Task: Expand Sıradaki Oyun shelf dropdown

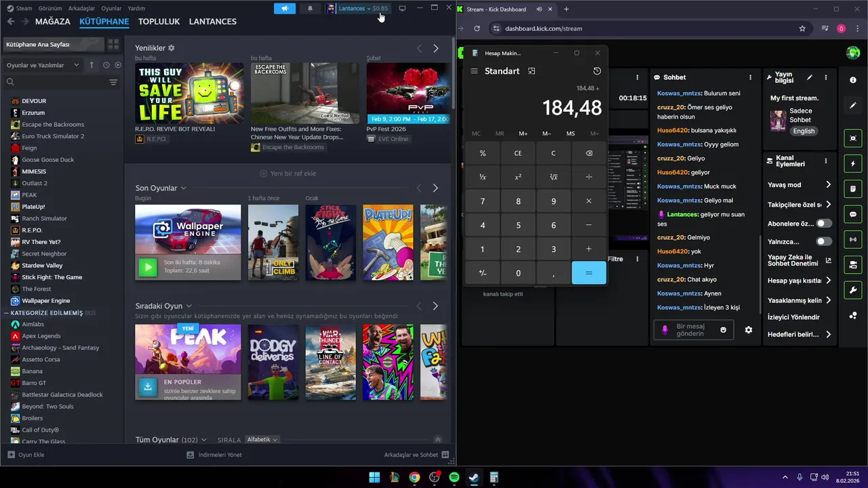Action: pos(189,306)
